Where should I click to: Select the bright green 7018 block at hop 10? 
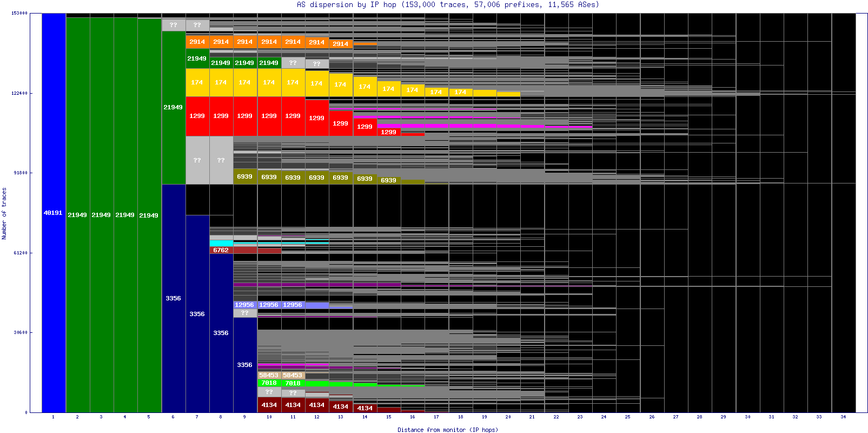(x=269, y=383)
